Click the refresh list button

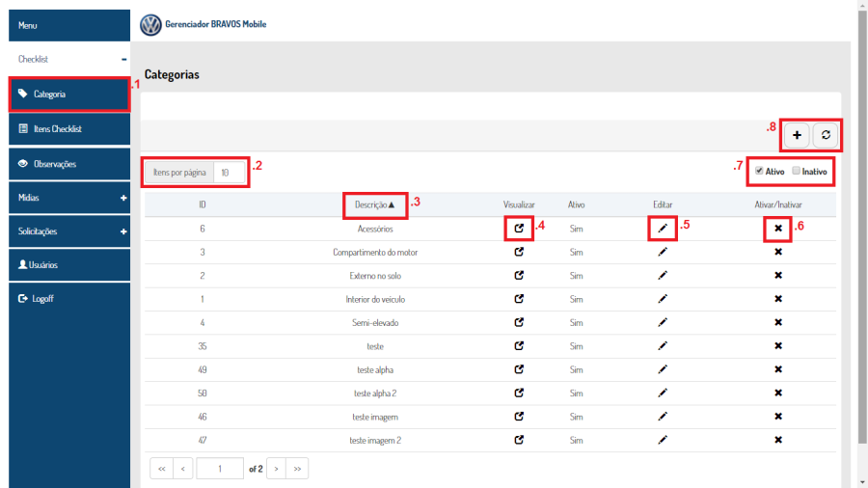point(825,136)
